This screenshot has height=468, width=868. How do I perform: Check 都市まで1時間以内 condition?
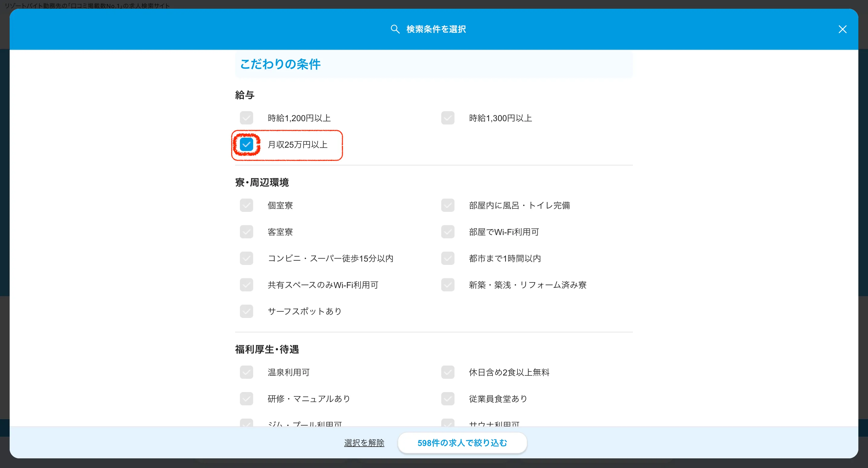(448, 258)
